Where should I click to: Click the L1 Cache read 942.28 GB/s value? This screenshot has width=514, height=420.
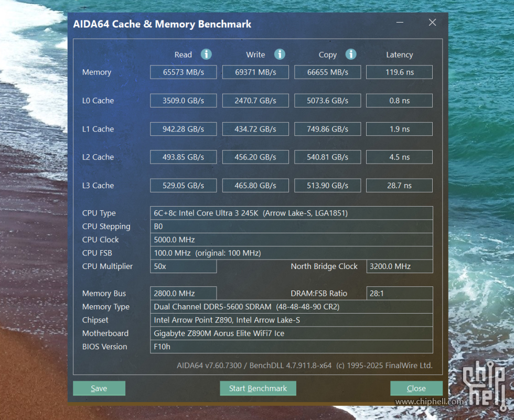click(x=183, y=129)
